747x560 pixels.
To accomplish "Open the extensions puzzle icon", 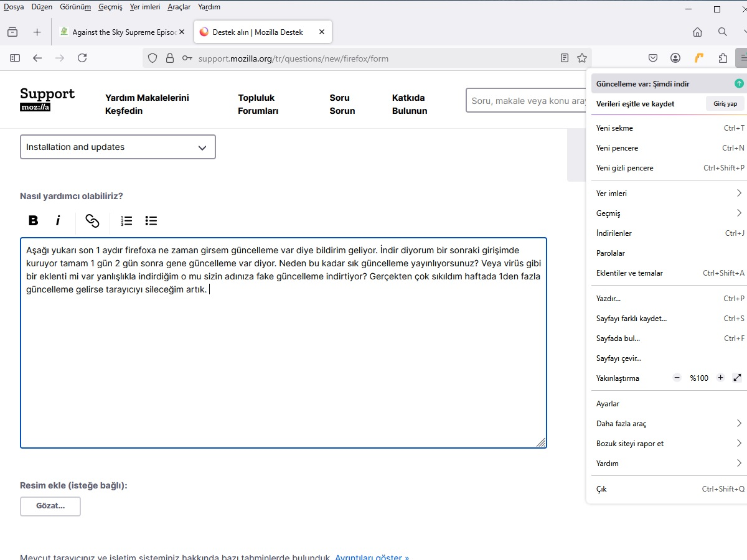I will (722, 58).
